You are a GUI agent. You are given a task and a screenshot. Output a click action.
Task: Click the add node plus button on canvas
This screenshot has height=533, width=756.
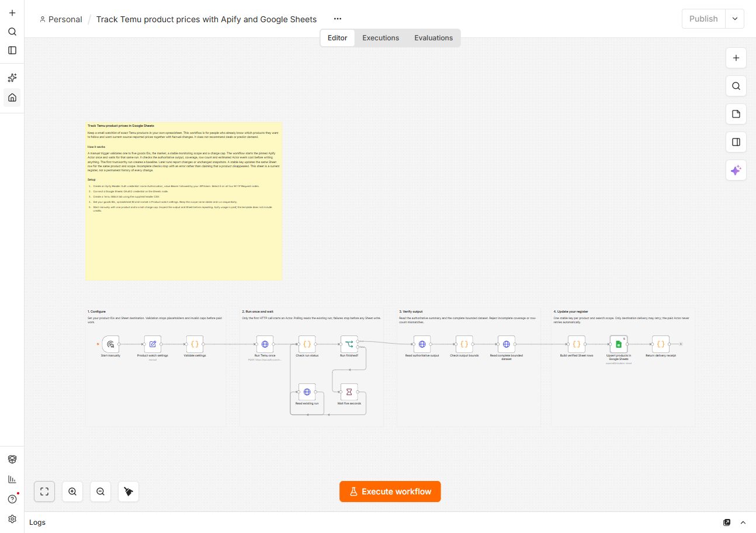(736, 58)
